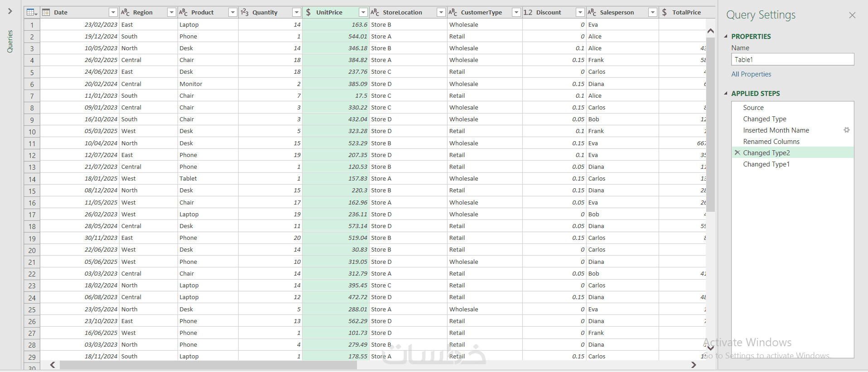Screen dimensions: 868x372
Task: Collapse the PROPERTIES section
Action: [726, 36]
